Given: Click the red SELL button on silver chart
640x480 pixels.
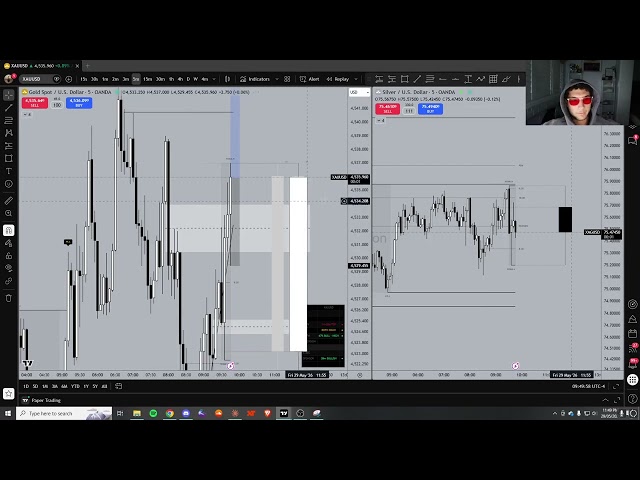Looking at the screenshot, I should tap(387, 109).
